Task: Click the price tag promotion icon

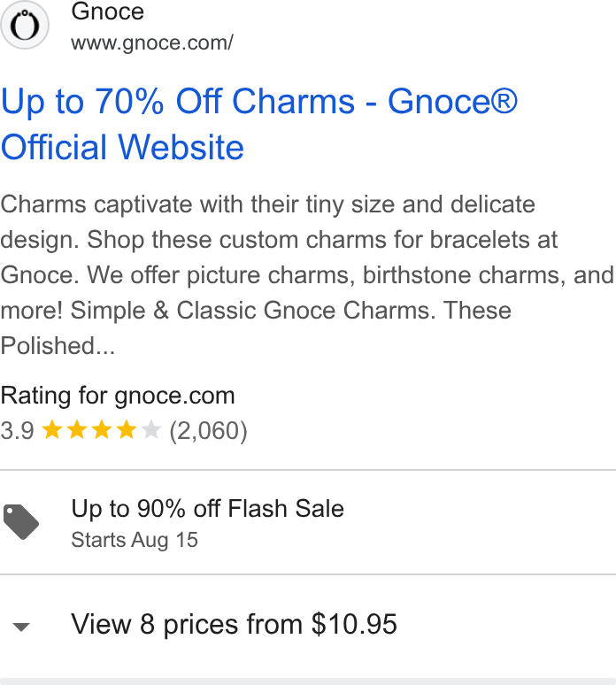Action: (x=21, y=522)
